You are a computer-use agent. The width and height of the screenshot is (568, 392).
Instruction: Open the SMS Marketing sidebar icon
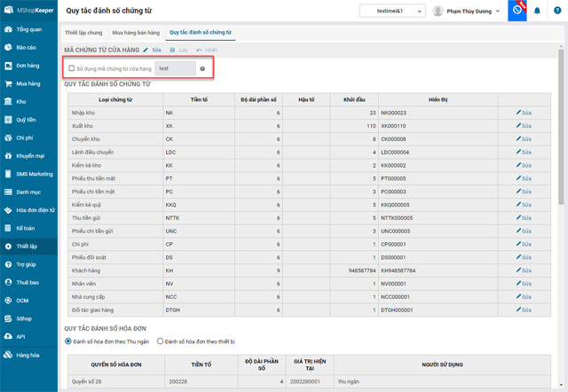pos(8,174)
